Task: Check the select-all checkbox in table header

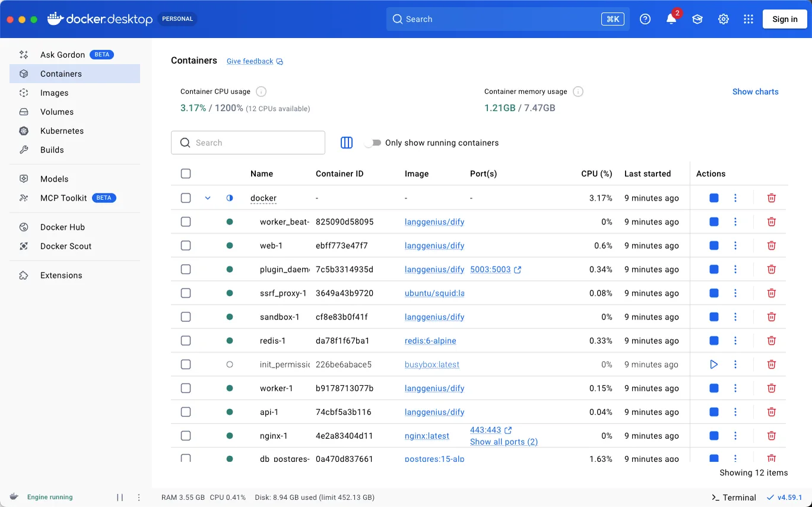Action: click(x=186, y=173)
